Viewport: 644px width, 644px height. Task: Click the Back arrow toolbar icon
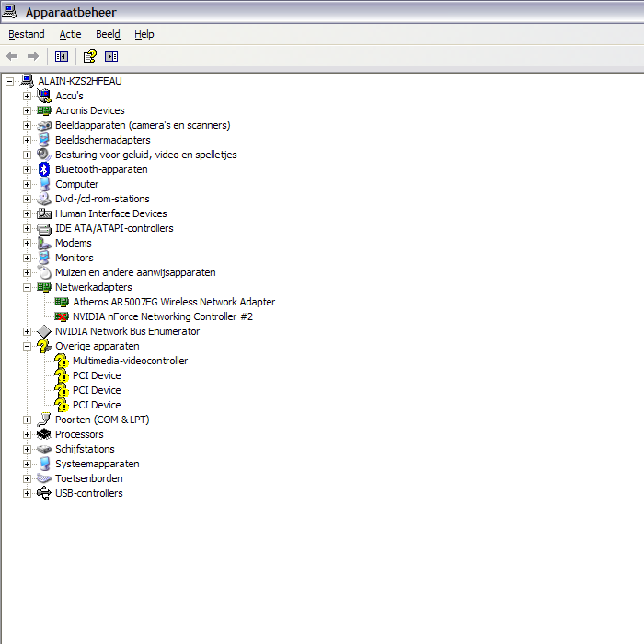point(12,56)
